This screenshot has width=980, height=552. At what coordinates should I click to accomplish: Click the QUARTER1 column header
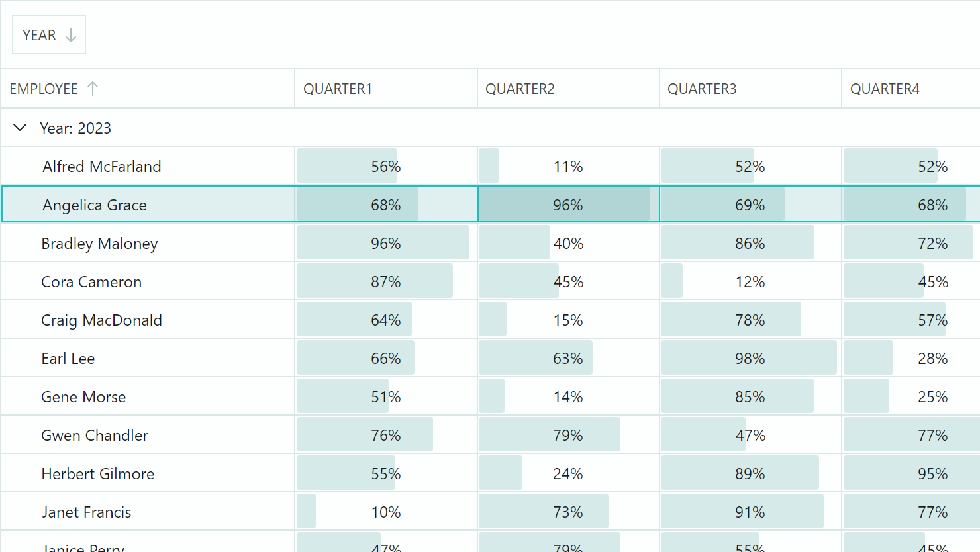tap(338, 89)
